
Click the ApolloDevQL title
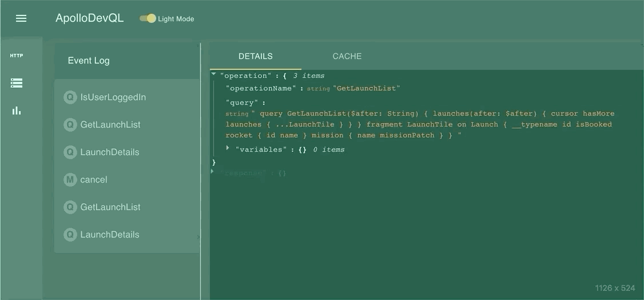click(x=90, y=18)
